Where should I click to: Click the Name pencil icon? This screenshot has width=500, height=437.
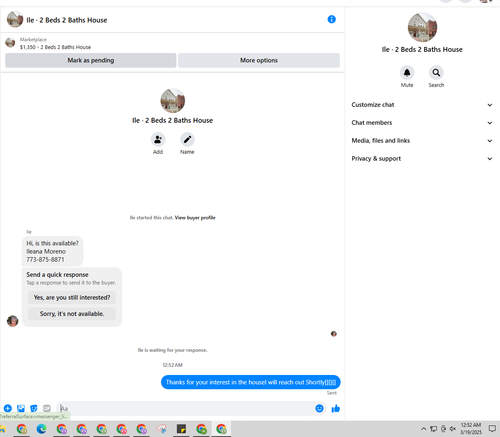point(187,139)
